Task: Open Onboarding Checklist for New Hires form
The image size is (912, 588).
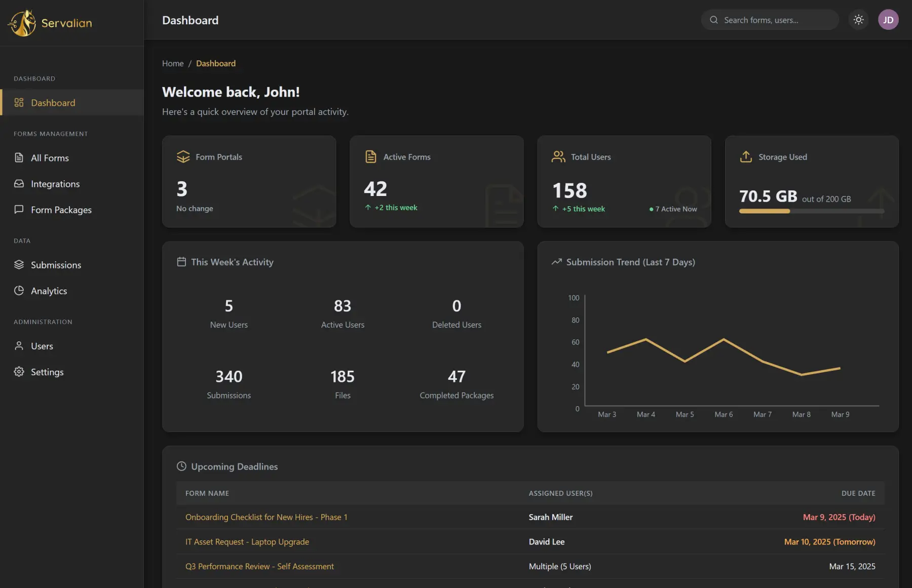Action: tap(266, 517)
